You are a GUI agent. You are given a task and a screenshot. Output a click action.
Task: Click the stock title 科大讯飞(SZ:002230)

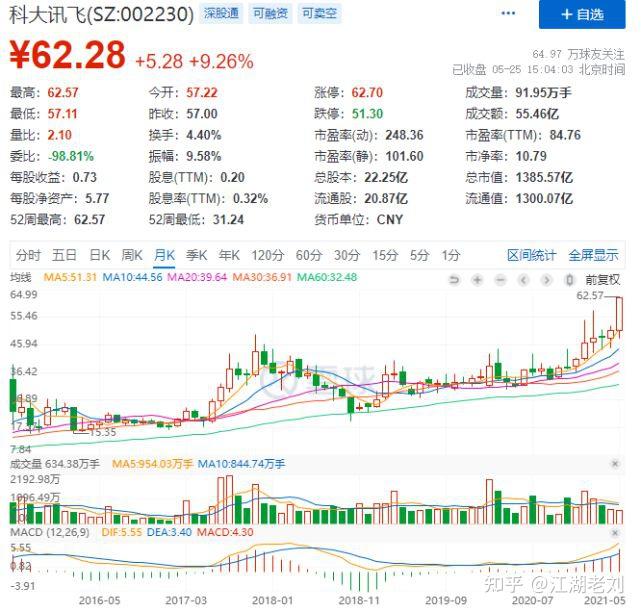(x=101, y=14)
